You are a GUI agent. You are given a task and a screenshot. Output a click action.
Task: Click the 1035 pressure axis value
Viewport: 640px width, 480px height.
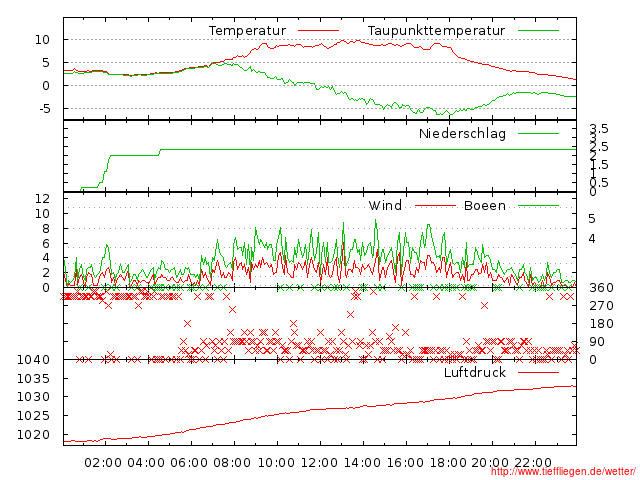[x=33, y=379]
